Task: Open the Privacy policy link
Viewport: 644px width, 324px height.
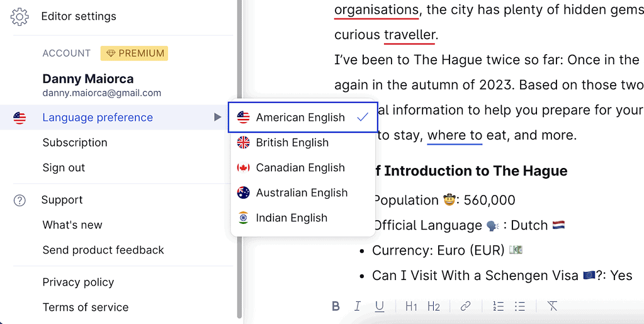Action: (78, 282)
